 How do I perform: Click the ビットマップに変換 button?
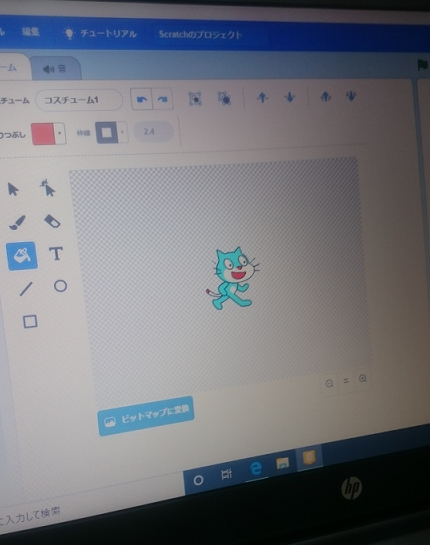(146, 415)
